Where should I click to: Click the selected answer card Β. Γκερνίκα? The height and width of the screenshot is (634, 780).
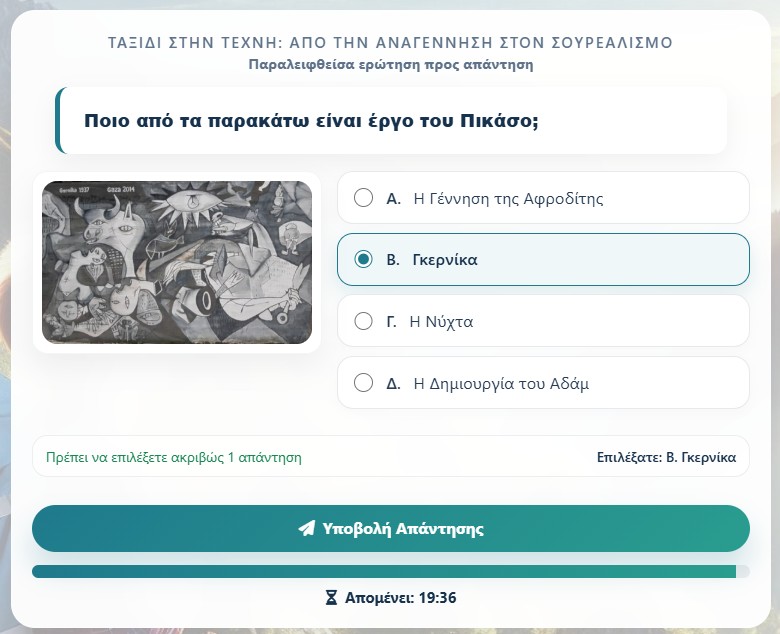543,260
